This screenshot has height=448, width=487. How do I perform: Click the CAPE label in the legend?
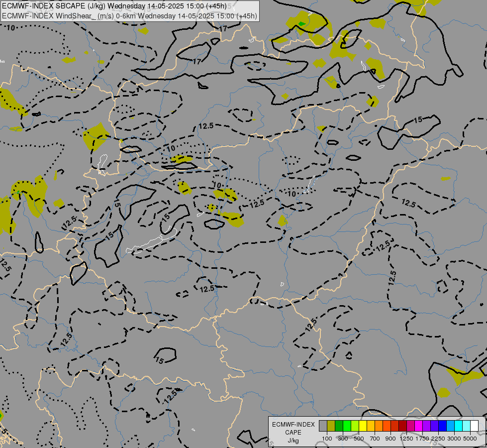[293, 433]
